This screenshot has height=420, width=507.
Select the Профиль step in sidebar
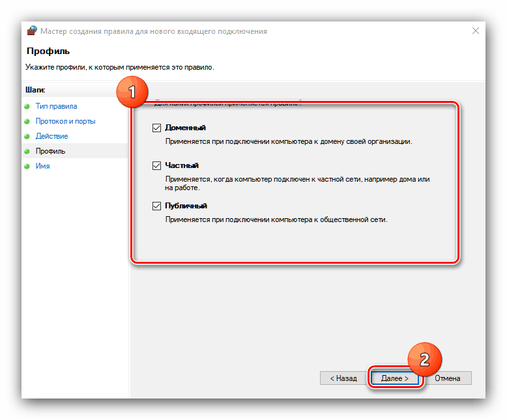(x=50, y=151)
